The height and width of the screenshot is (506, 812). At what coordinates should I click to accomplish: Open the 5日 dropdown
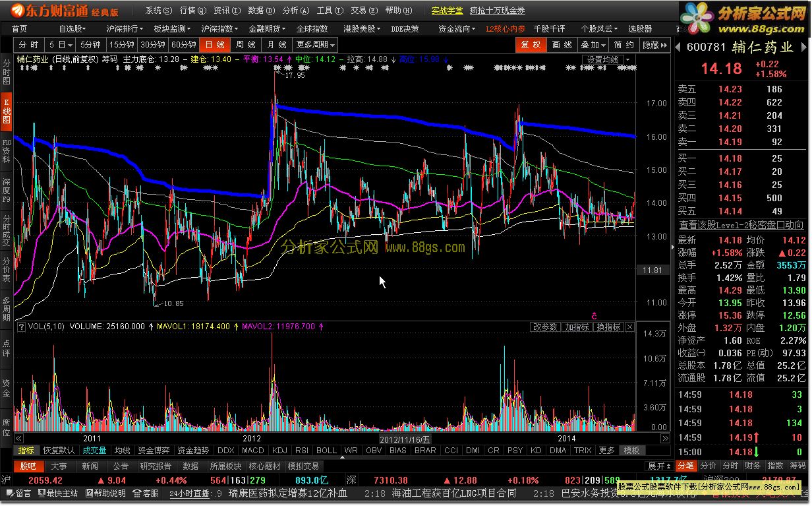[x=61, y=45]
